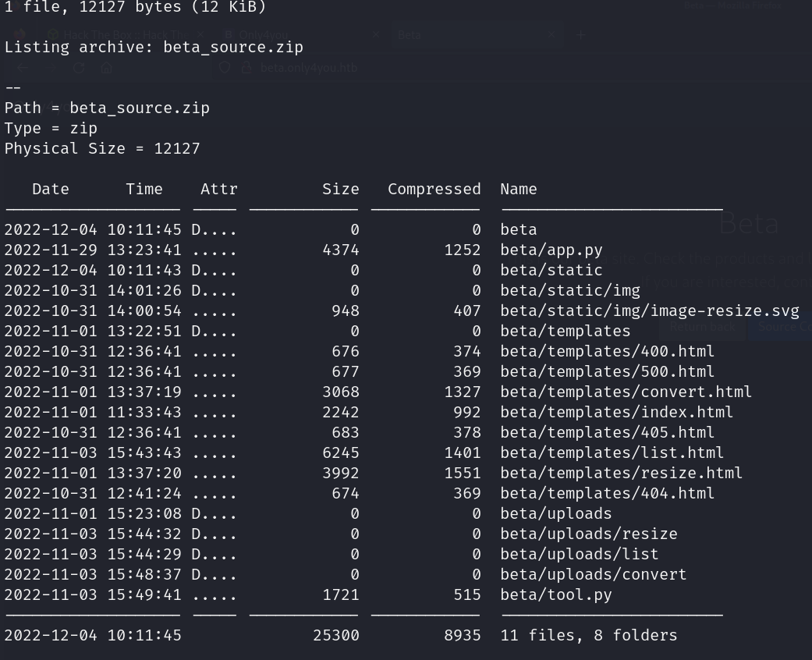Reload the current page
The height and width of the screenshot is (660, 812).
coord(78,68)
